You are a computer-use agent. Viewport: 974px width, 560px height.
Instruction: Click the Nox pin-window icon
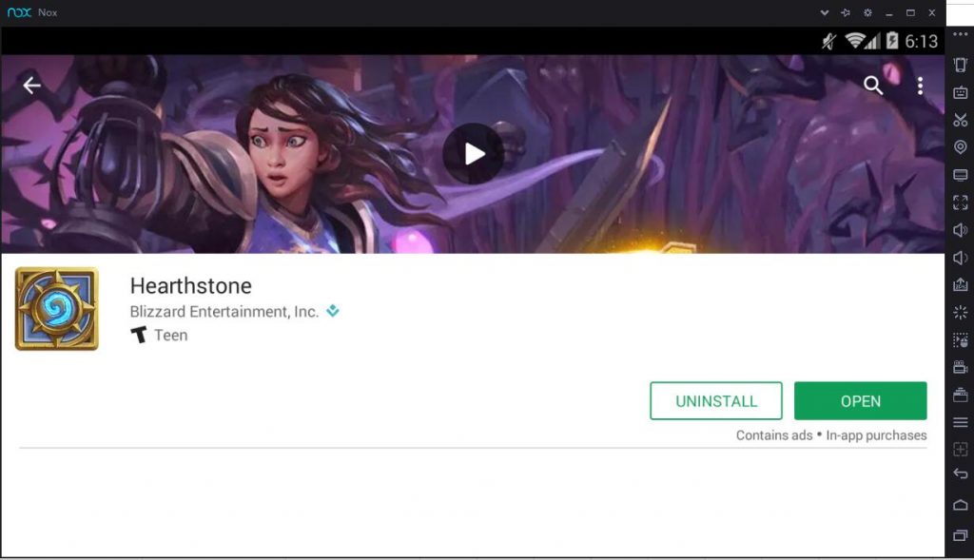click(x=846, y=12)
